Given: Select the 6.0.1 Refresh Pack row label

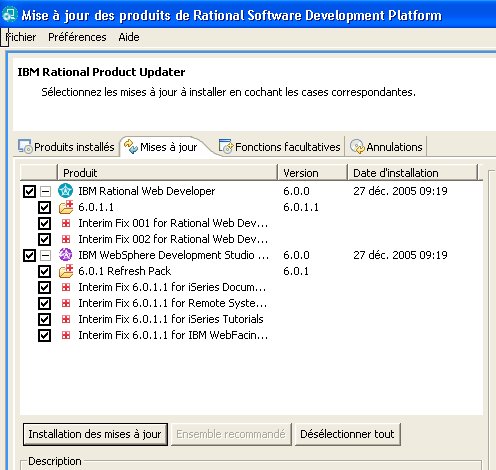Looking at the screenshot, I should point(125,271).
